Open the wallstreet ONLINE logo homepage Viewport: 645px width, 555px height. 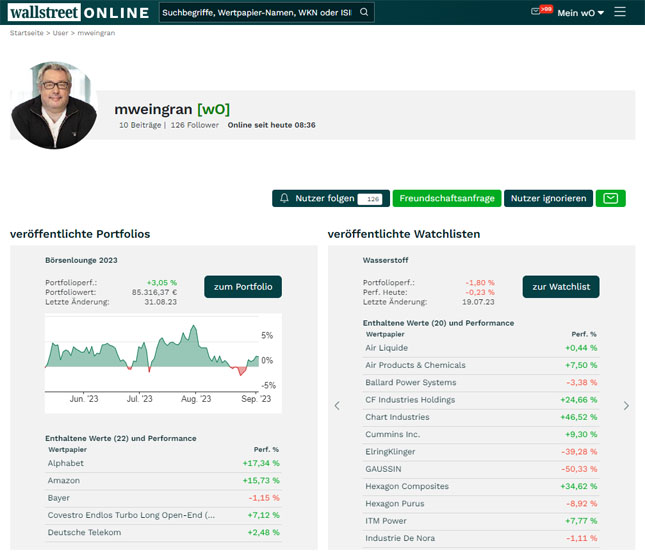point(79,12)
